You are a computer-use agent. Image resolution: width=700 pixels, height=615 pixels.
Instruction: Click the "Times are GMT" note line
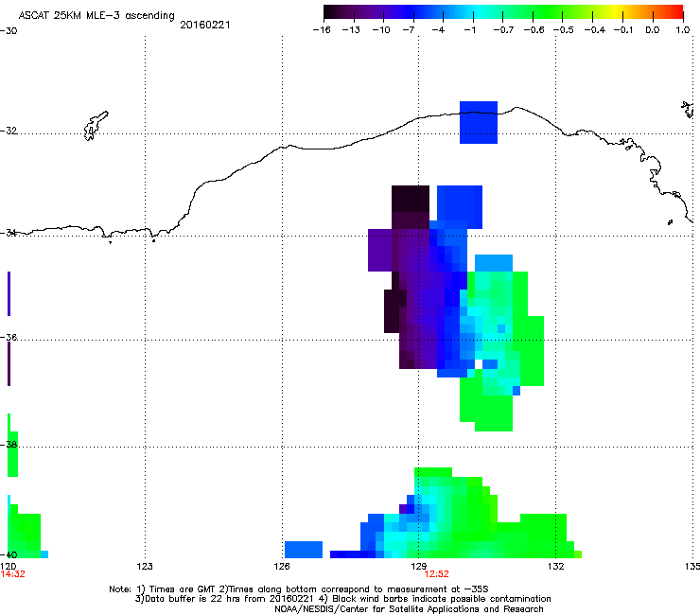(x=299, y=589)
